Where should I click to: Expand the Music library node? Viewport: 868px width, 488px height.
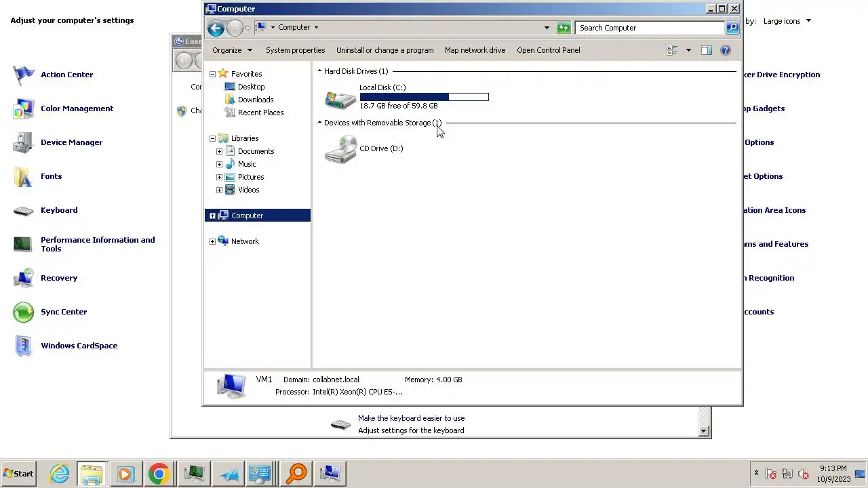(219, 164)
